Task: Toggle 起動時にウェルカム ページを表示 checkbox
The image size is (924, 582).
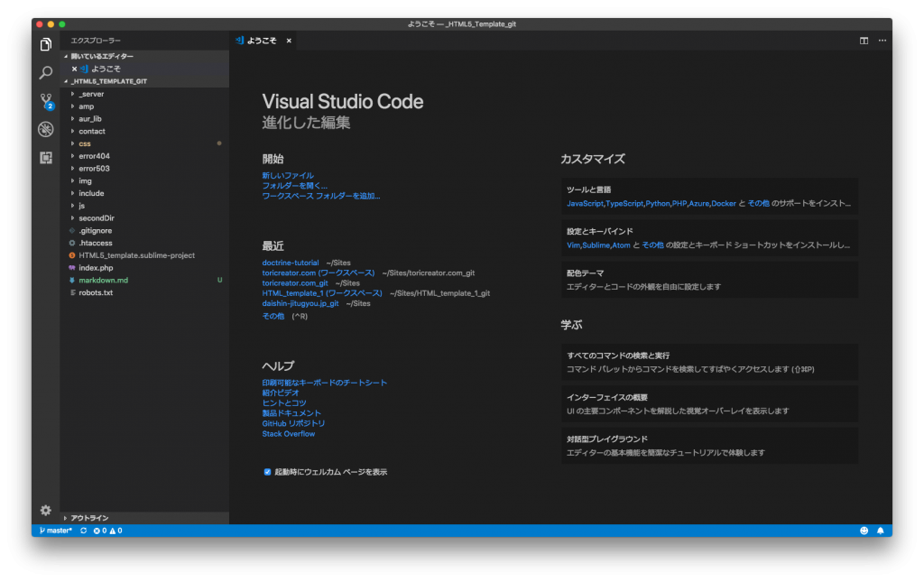Action: [267, 472]
